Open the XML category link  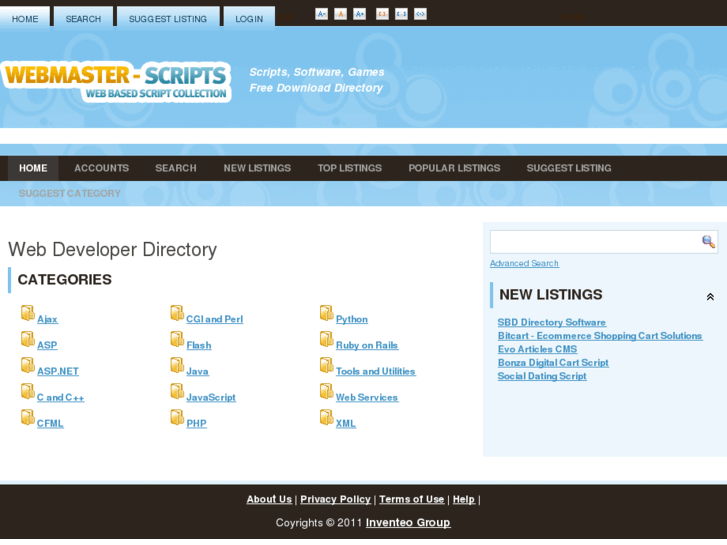click(x=346, y=423)
